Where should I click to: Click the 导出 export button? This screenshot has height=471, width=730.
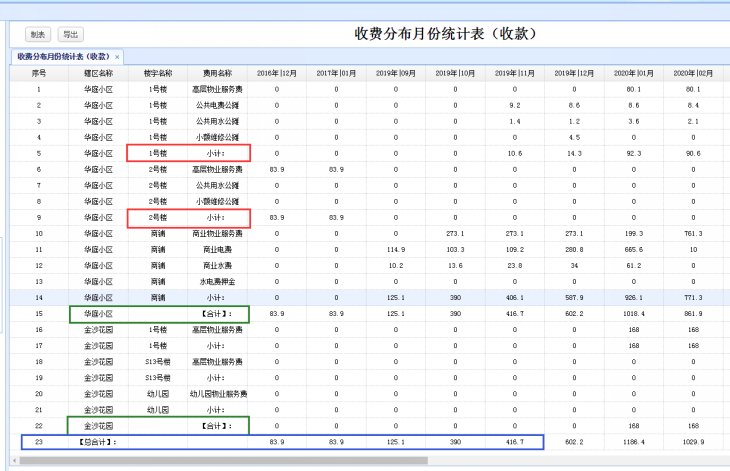(x=71, y=34)
